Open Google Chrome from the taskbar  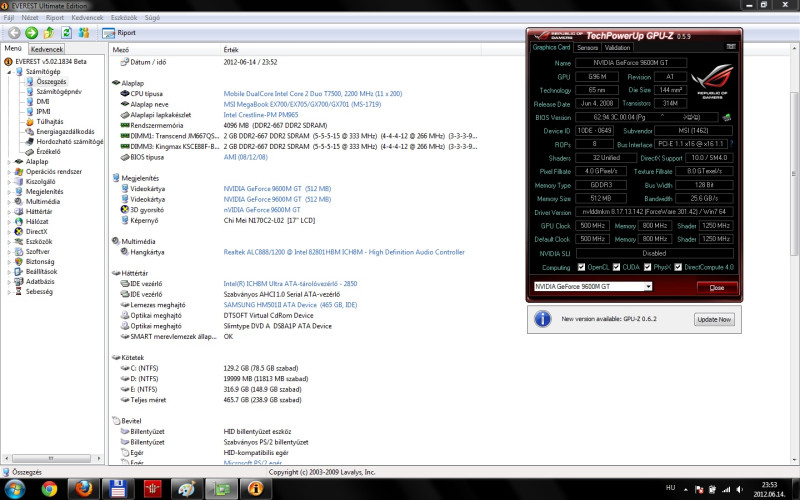49,489
